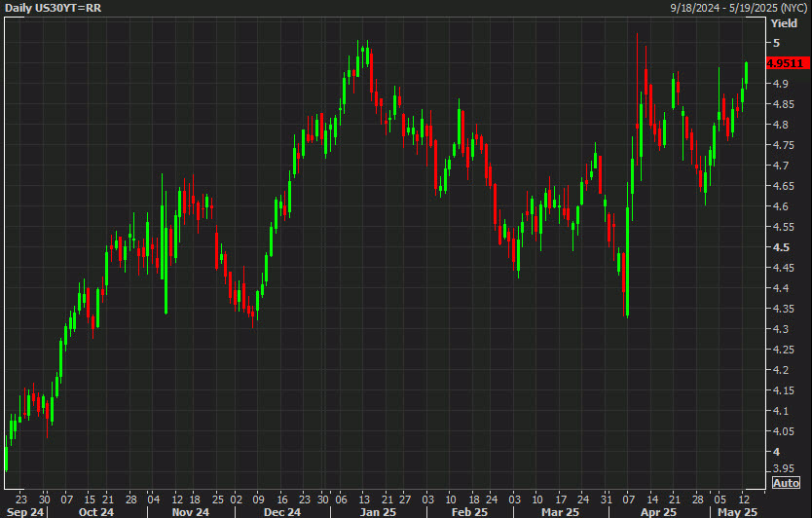Click the Jan 25 month label
The image size is (812, 518).
pos(378,512)
